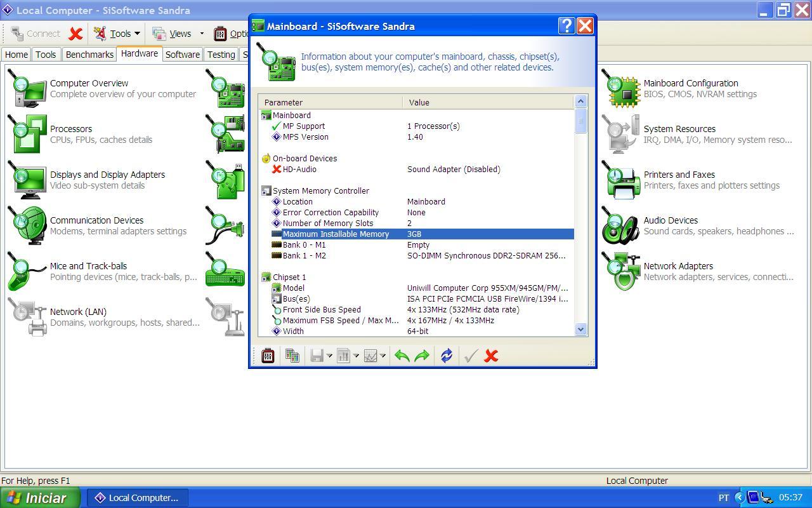Select the HD-Audio row
This screenshot has height=508, width=812.
coord(416,169)
